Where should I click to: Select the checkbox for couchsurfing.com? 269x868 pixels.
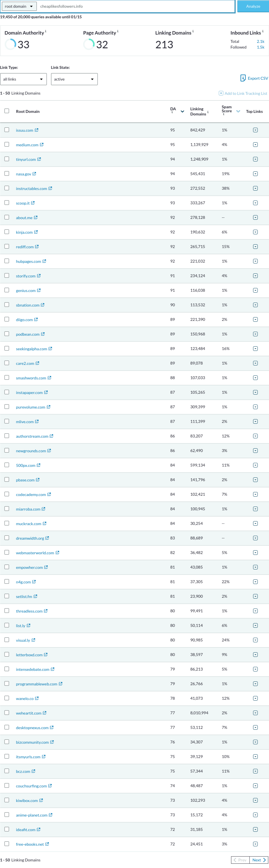(7, 785)
